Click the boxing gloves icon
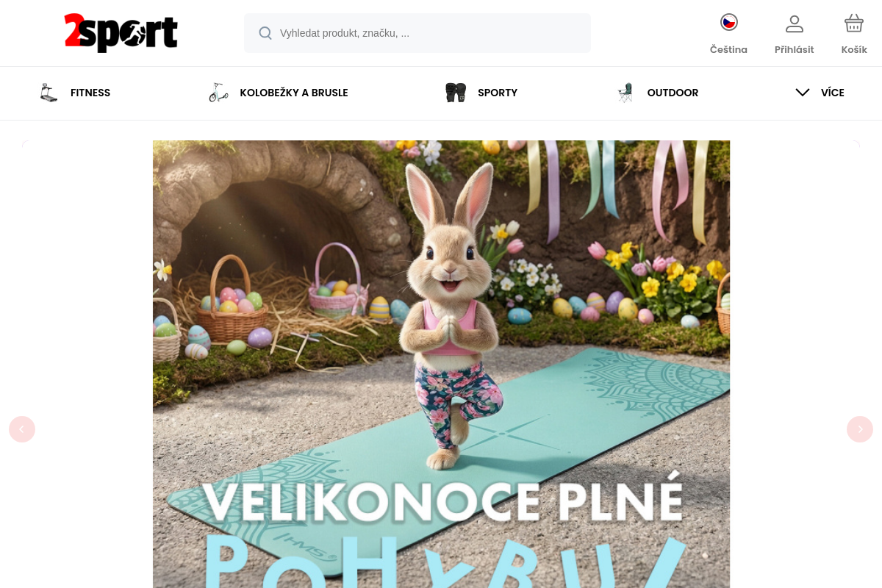The height and width of the screenshot is (588, 882). [456, 93]
